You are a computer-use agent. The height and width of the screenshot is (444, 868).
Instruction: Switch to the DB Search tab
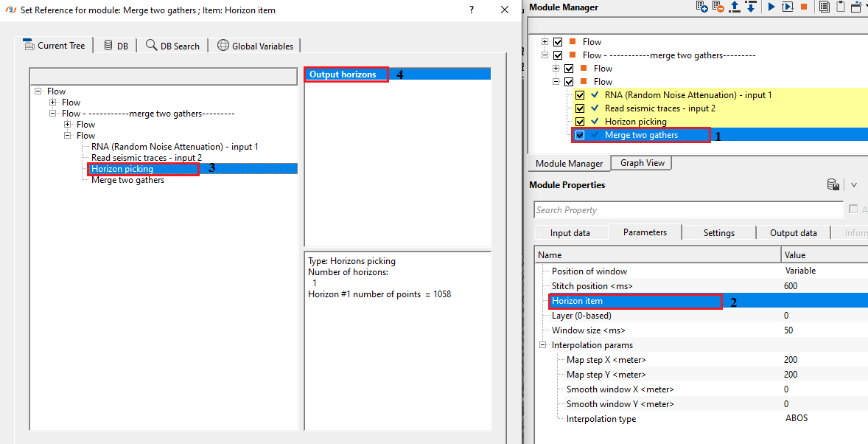click(173, 46)
